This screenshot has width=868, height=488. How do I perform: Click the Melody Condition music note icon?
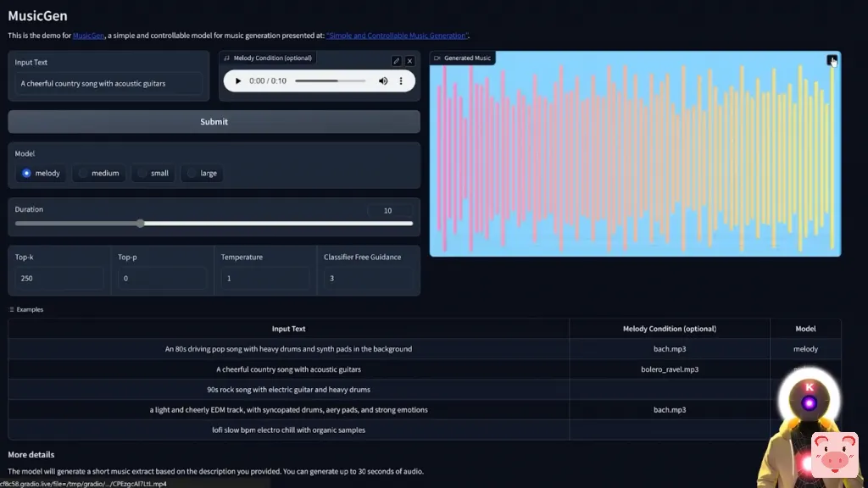click(x=226, y=58)
